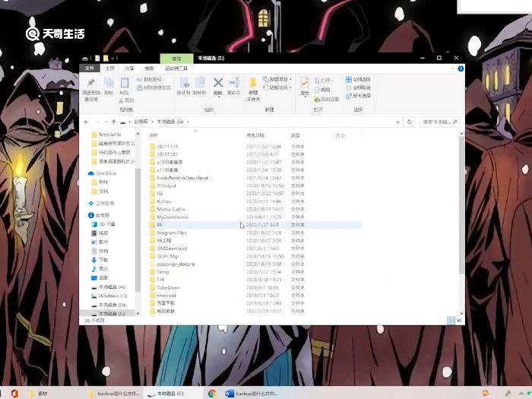
Task: Open the File tab
Action: 90,68
